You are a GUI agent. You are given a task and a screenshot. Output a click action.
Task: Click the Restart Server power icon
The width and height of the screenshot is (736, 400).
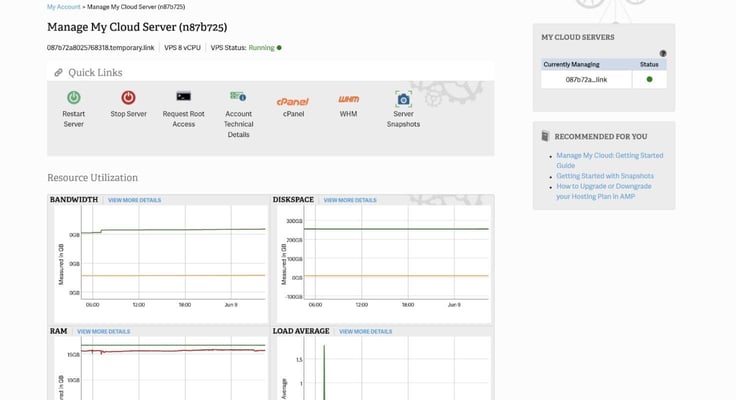coord(73,97)
